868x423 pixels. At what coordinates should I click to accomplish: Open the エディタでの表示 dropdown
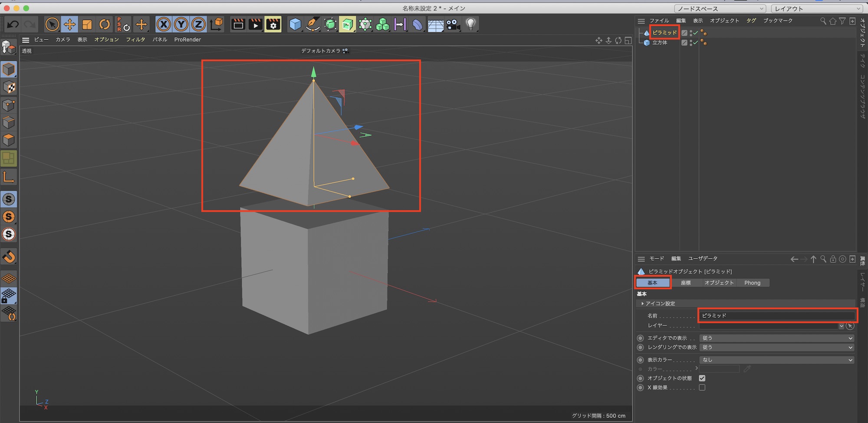tap(776, 338)
